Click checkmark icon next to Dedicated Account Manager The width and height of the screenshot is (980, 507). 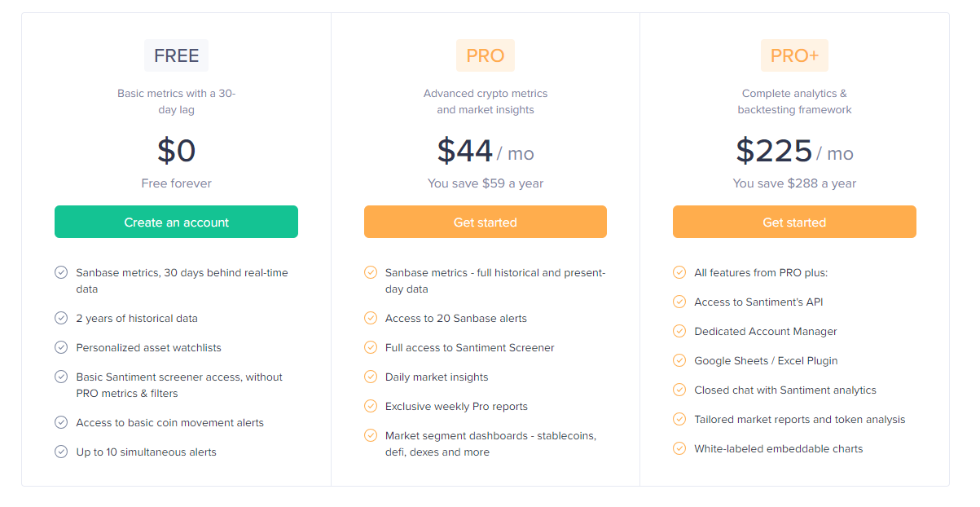pos(679,331)
